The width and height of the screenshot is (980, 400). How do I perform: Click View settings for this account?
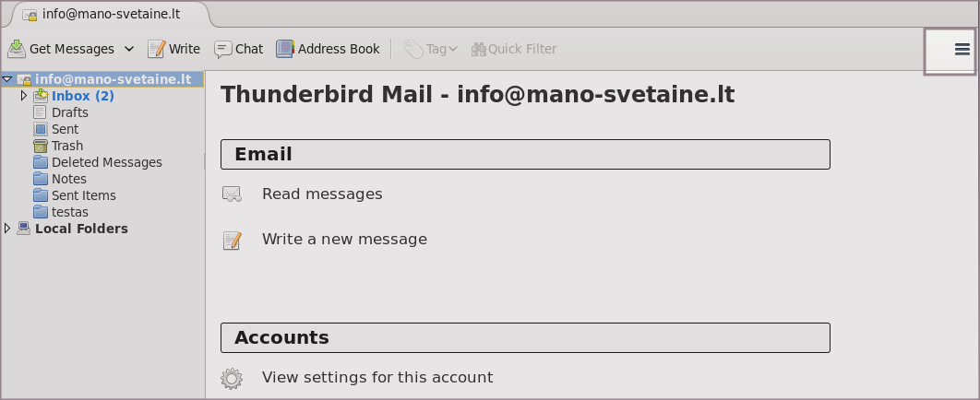point(377,377)
